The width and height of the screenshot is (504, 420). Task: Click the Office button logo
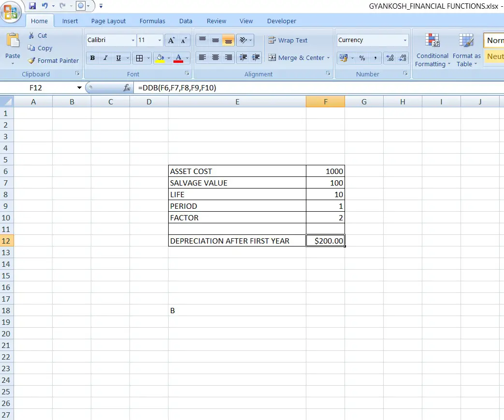click(x=11, y=12)
